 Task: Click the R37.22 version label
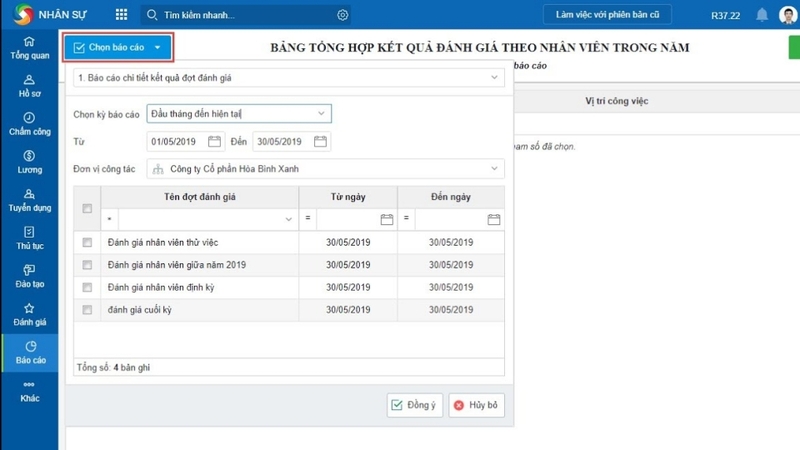tap(726, 15)
